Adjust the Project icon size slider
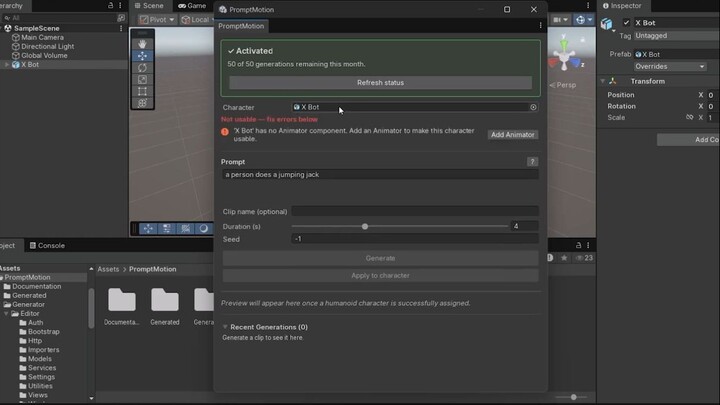This screenshot has width=720, height=405. tap(574, 397)
